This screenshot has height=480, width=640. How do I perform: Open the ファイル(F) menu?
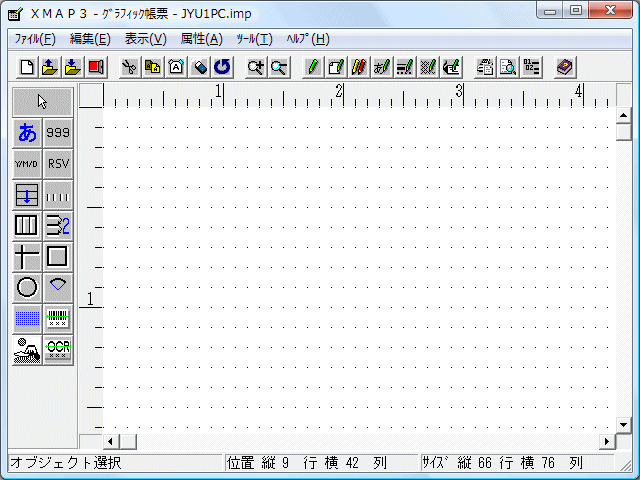[35, 39]
